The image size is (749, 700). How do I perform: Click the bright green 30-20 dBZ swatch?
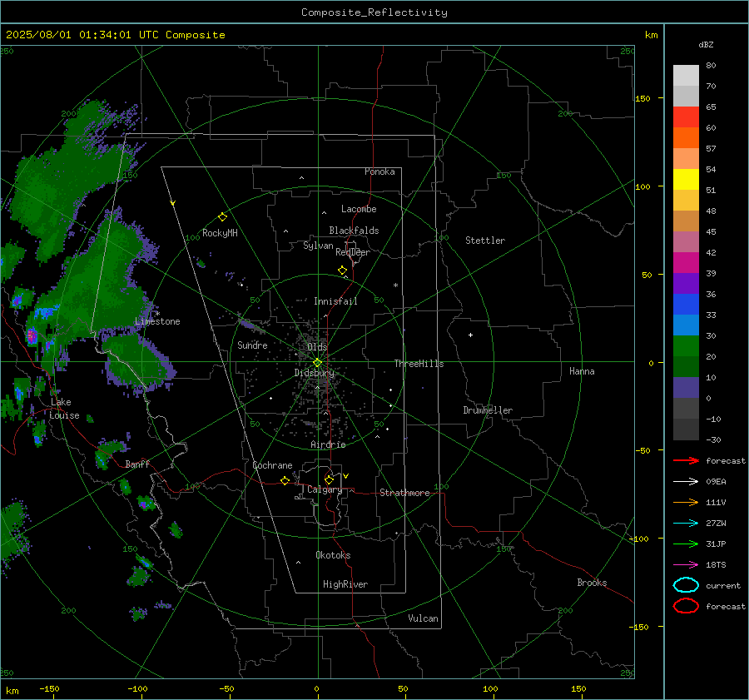coord(686,345)
